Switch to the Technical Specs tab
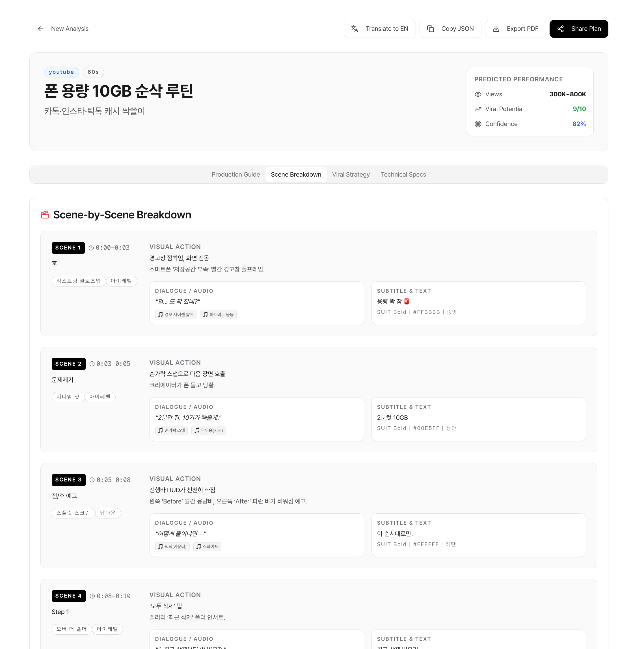The width and height of the screenshot is (644, 649). [x=403, y=174]
